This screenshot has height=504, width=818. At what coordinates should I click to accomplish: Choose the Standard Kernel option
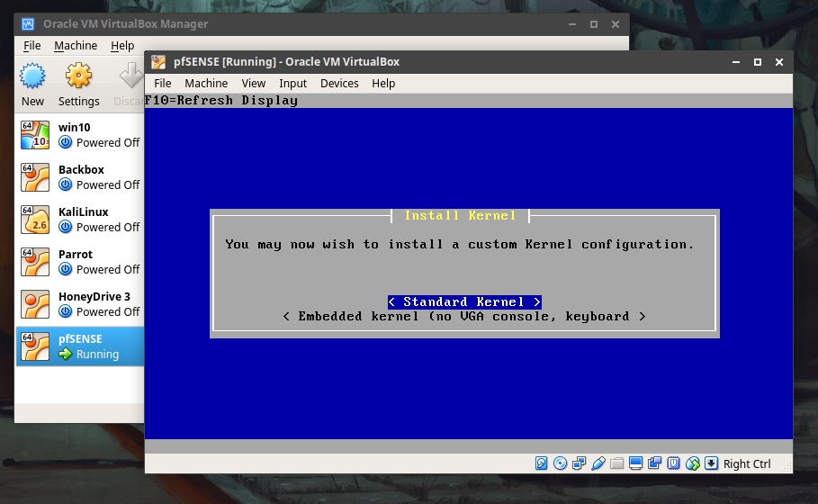click(x=464, y=302)
